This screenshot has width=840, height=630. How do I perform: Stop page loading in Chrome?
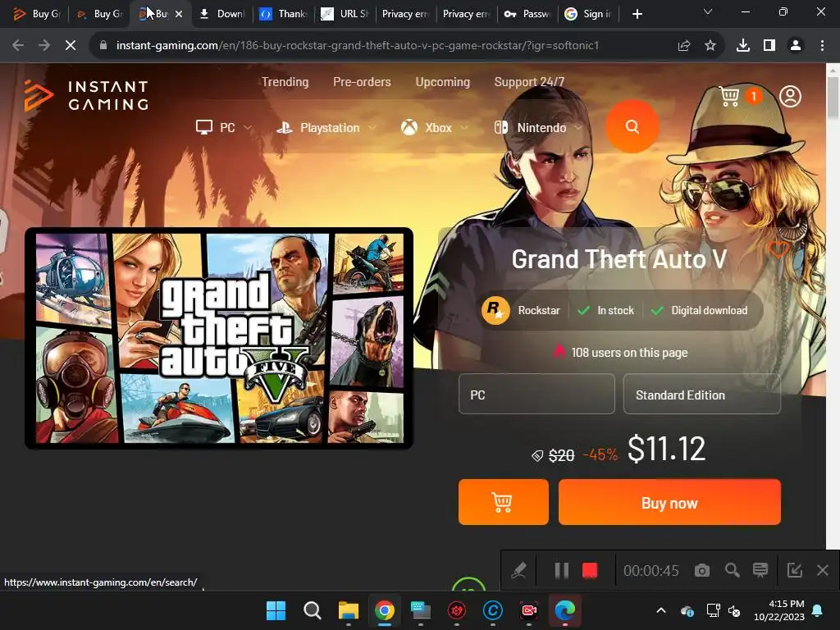coord(71,46)
